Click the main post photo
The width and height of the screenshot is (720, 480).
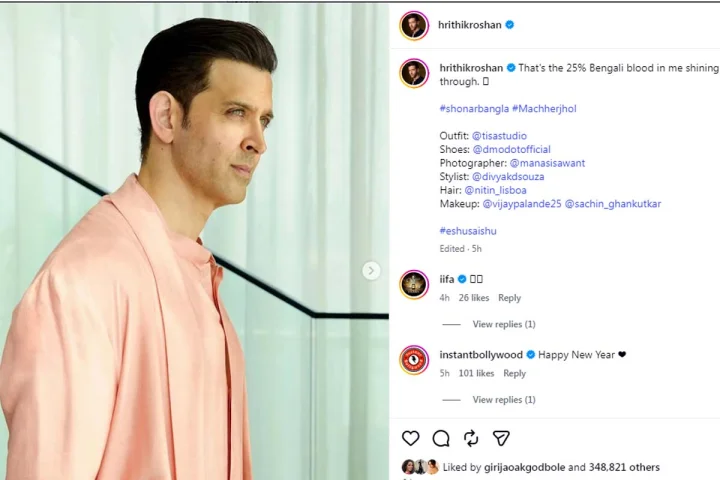[x=194, y=241]
